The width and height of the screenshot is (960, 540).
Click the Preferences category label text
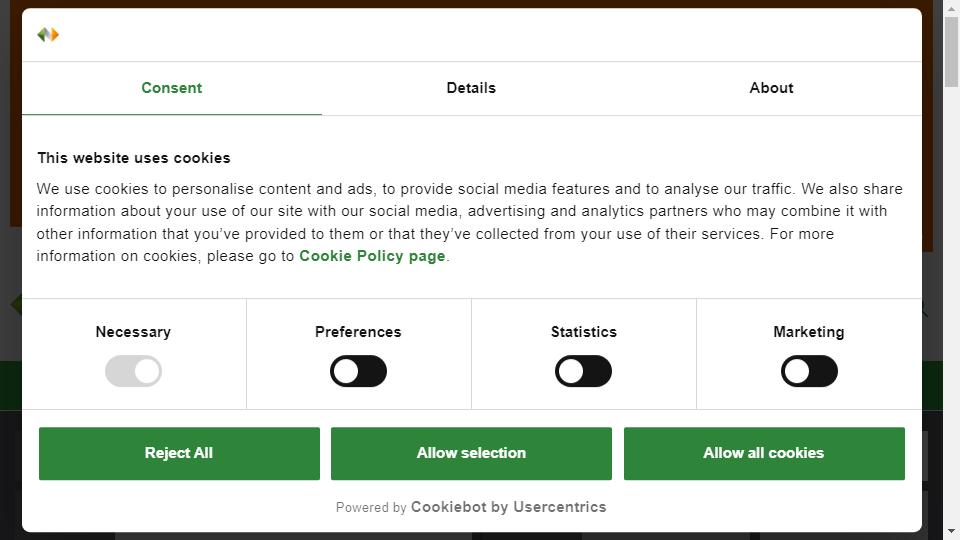click(358, 332)
